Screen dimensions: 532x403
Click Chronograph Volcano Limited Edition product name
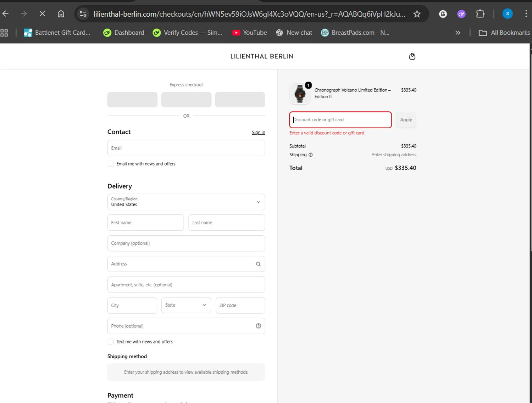point(353,93)
